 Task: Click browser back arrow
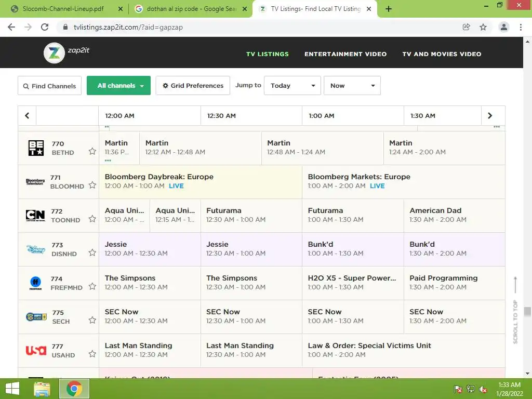tap(11, 27)
